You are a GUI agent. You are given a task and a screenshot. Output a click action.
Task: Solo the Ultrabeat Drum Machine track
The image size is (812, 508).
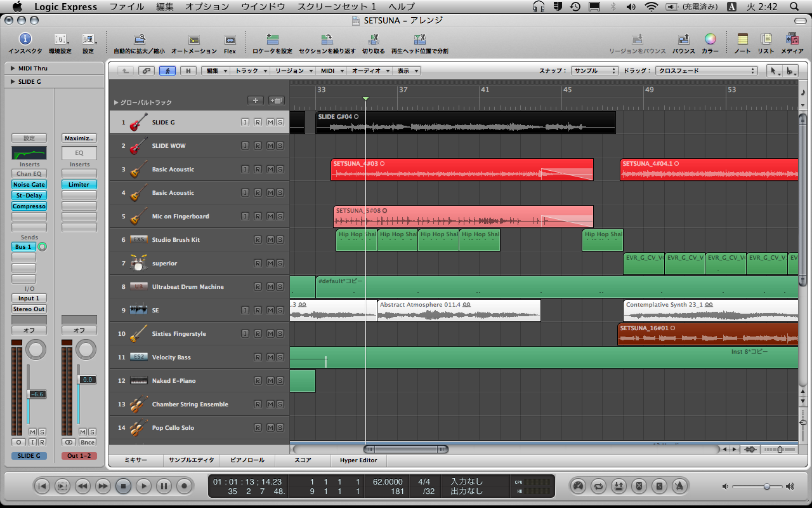pyautogui.click(x=280, y=286)
